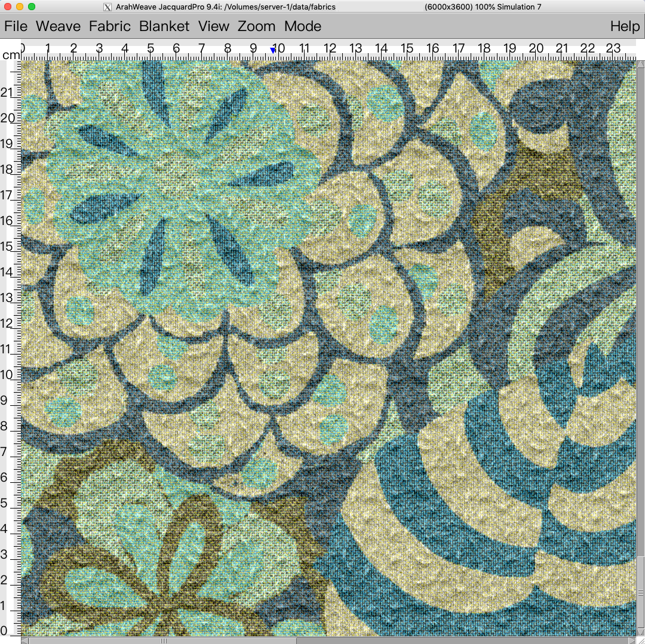Image resolution: width=645 pixels, height=644 pixels.
Task: Close the ArahWeave window with red button
Action: 7,7
